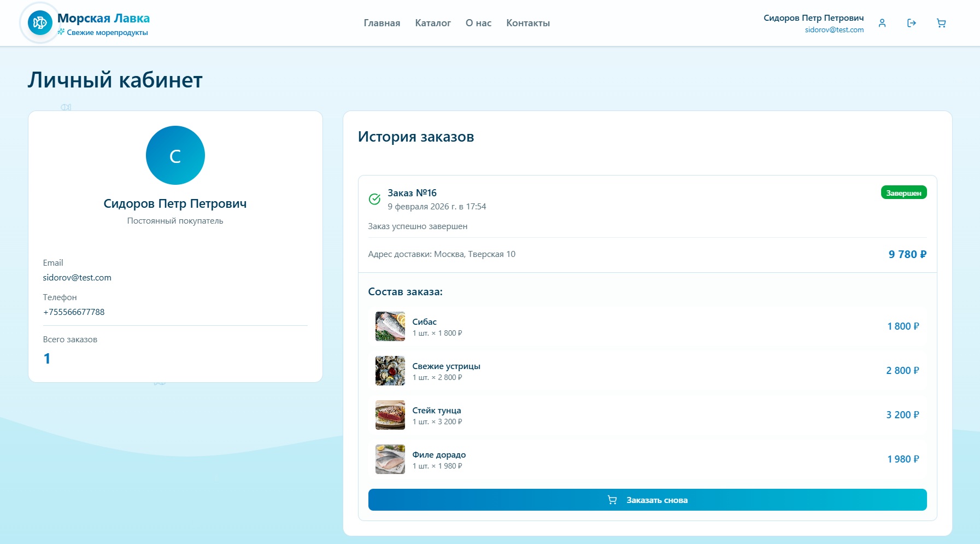Screen dimensions: 980x544
Task: Click the Постоянный покупатель label
Action: coord(175,221)
